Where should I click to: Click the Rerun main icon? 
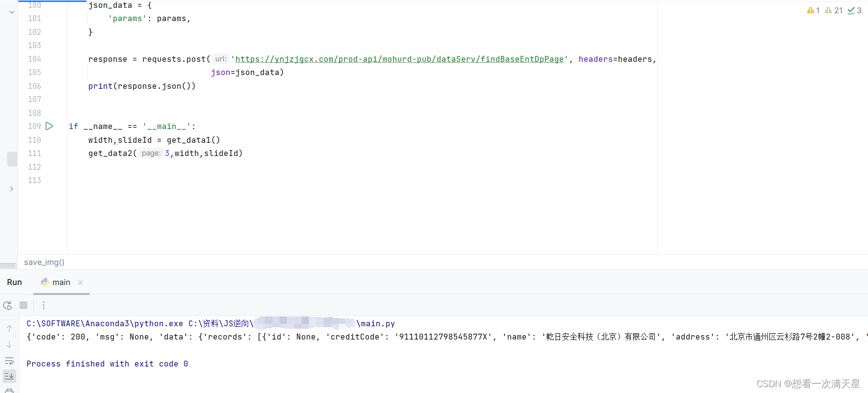pyautogui.click(x=7, y=305)
